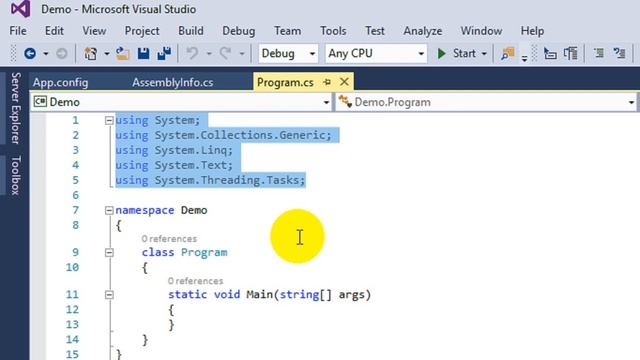Open the Analyze menu
The width and height of the screenshot is (640, 360).
pyautogui.click(x=423, y=31)
